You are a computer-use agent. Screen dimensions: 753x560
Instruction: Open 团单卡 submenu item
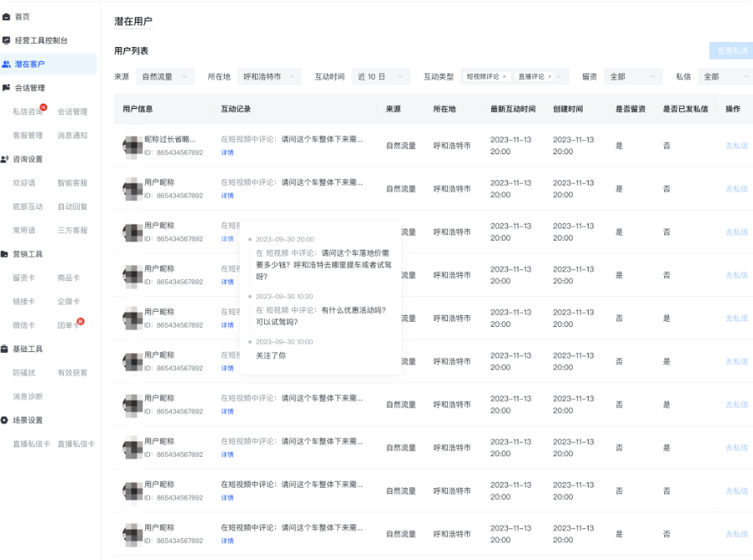pos(68,325)
